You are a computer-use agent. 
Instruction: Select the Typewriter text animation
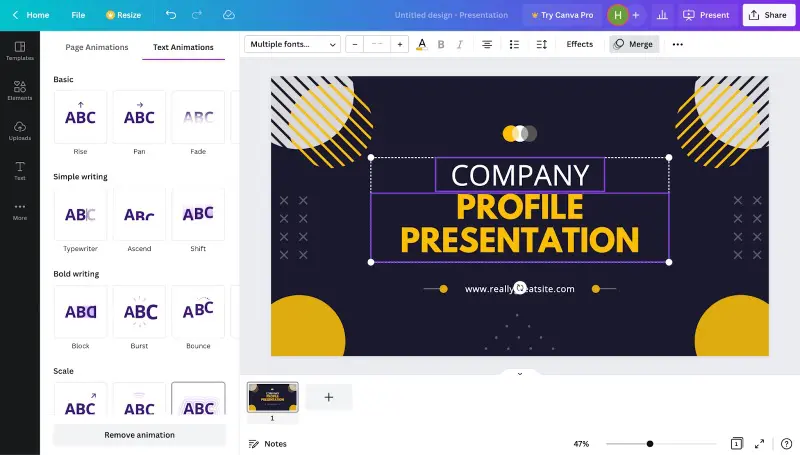tap(80, 215)
